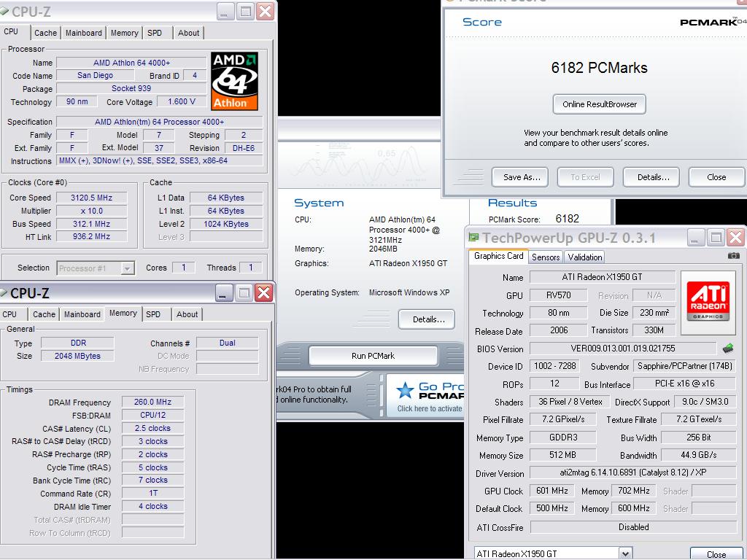Image resolution: width=747 pixels, height=560 pixels.
Task: Click the Bandwidth 44.9 GB/s field
Action: (x=698, y=455)
